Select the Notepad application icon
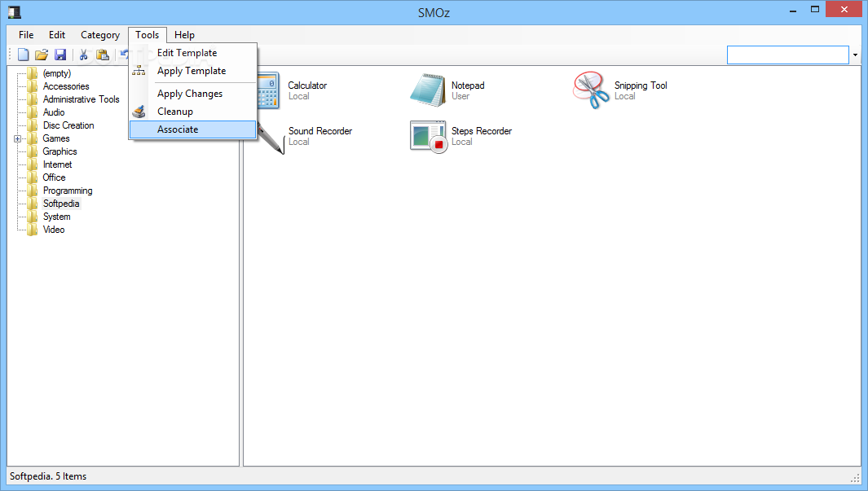This screenshot has width=868, height=491. 427,90
